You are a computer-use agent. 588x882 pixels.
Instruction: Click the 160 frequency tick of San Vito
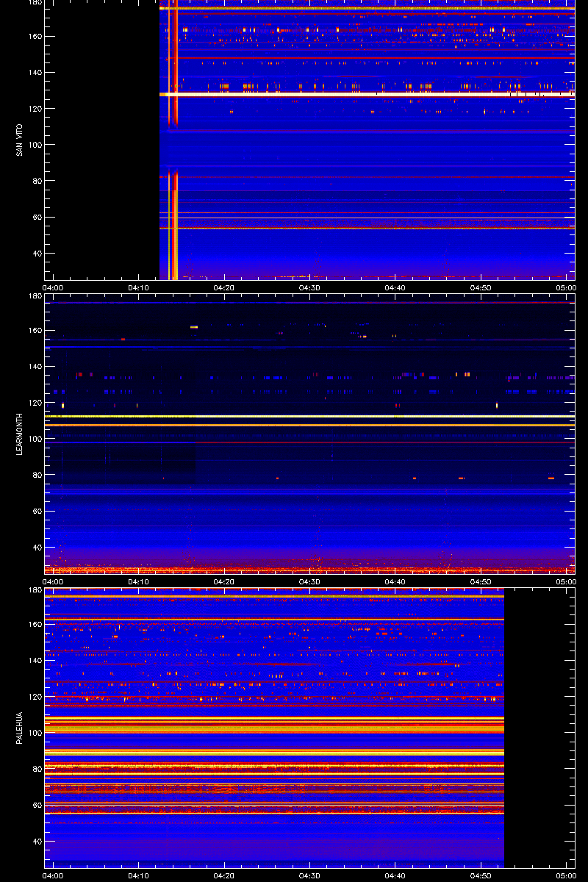[x=35, y=37]
